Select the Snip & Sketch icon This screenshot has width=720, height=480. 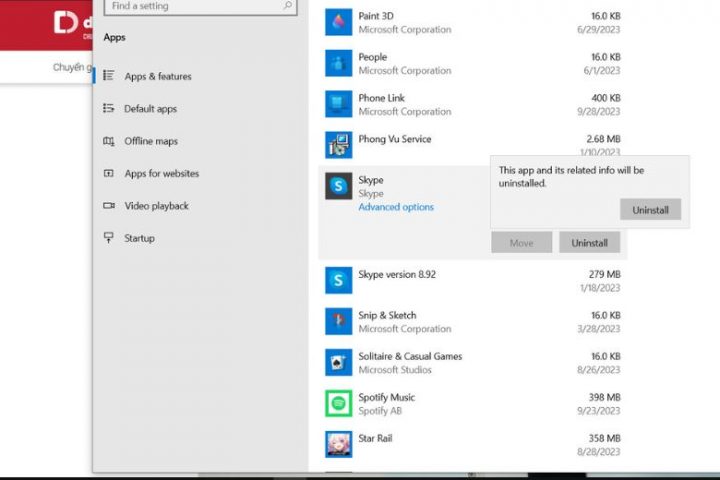click(x=339, y=321)
